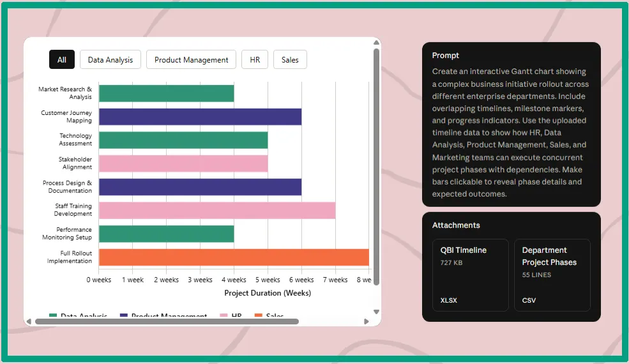Open Customer Journey Mapping bar details
Viewport: 629px width, 364px height.
pos(200,117)
